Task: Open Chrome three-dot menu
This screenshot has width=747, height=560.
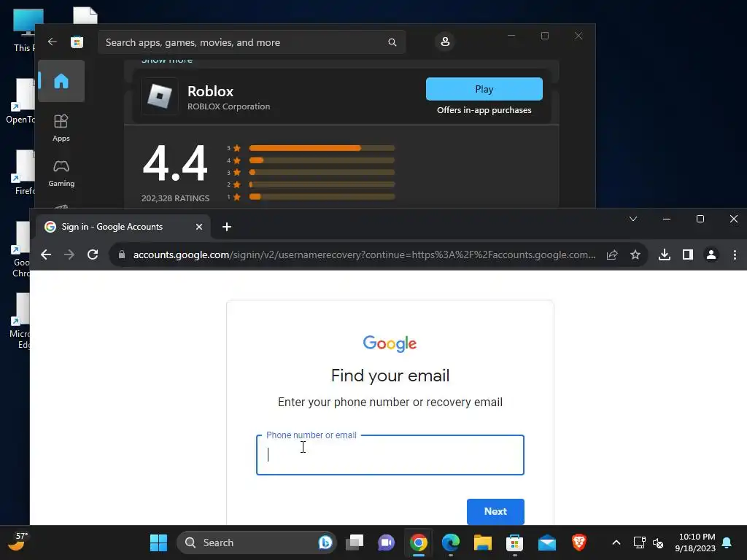Action: pos(735,254)
